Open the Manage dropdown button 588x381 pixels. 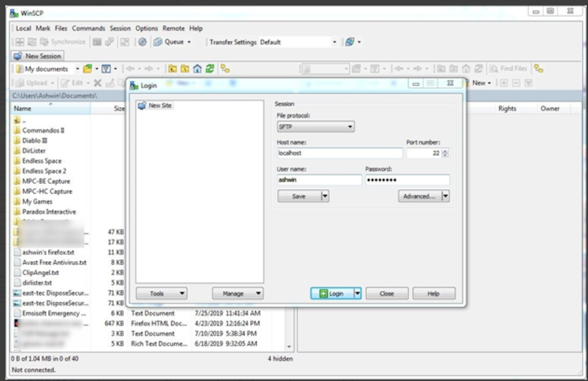pos(238,293)
